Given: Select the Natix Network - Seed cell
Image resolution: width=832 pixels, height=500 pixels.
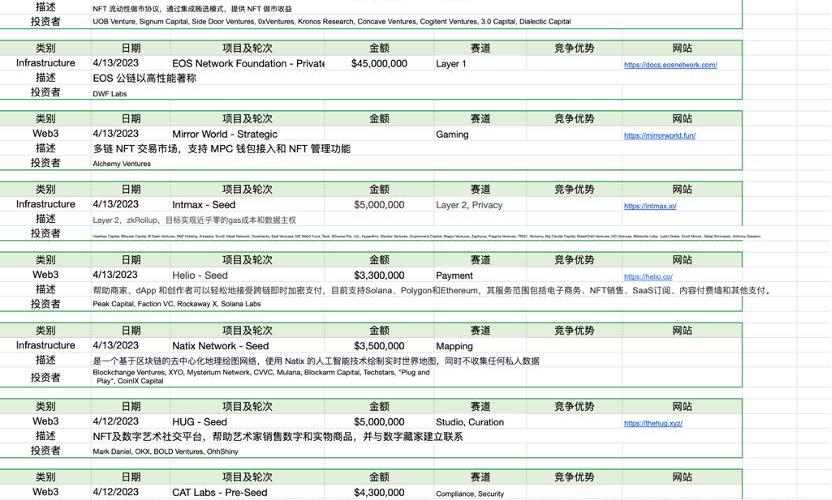Looking at the screenshot, I should click(220, 346).
